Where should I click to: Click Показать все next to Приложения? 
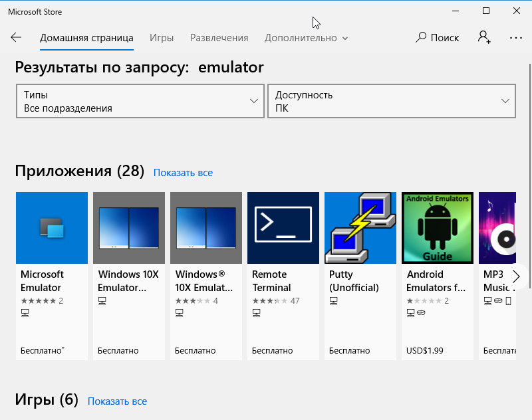tap(184, 173)
